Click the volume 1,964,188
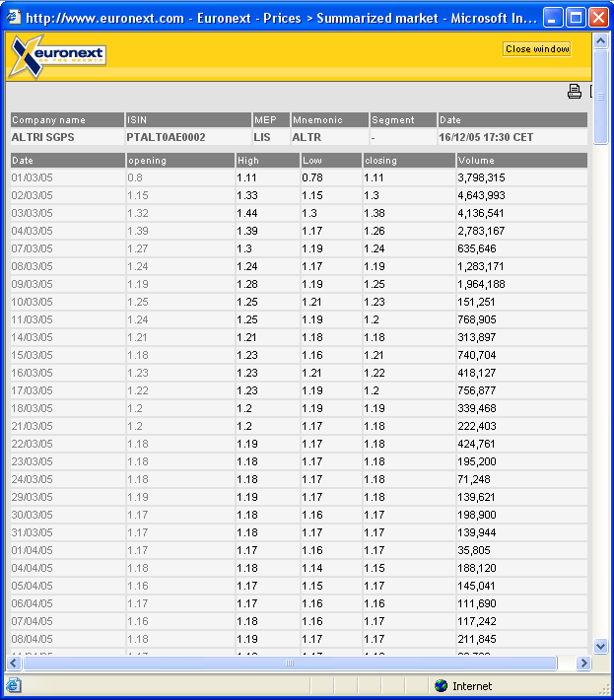 [x=482, y=284]
